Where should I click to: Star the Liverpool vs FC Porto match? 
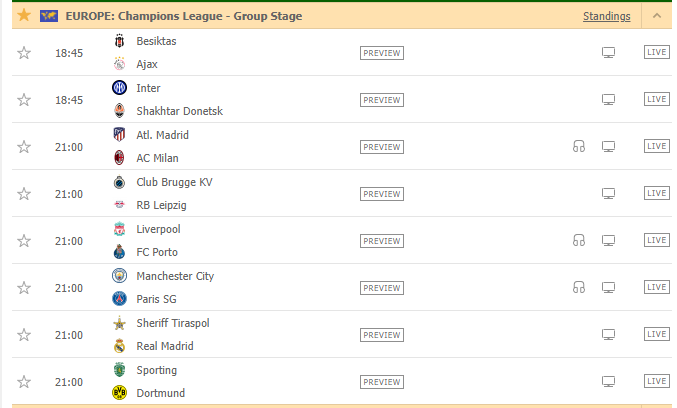click(x=24, y=241)
